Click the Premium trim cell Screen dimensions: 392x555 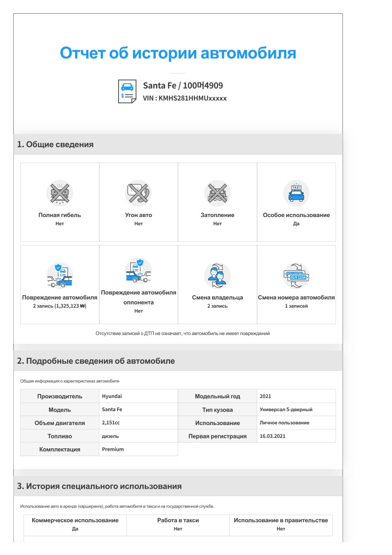(138, 449)
